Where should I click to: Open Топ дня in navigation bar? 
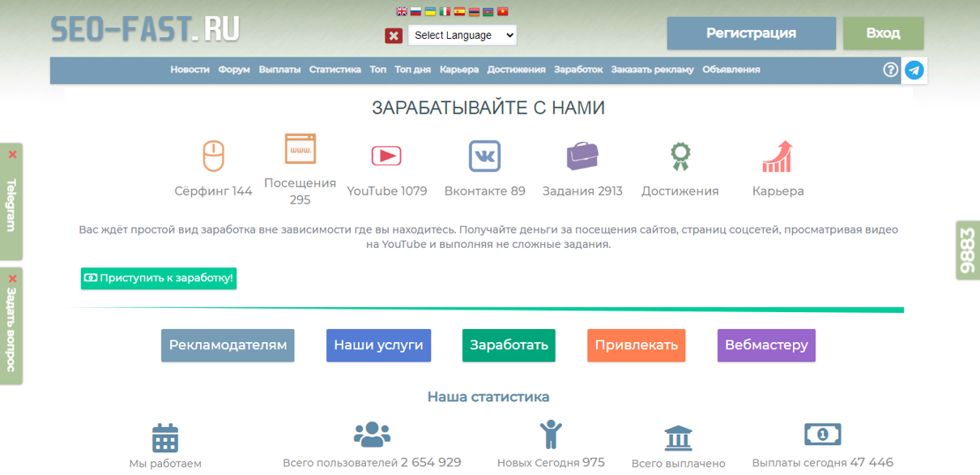[x=413, y=70]
